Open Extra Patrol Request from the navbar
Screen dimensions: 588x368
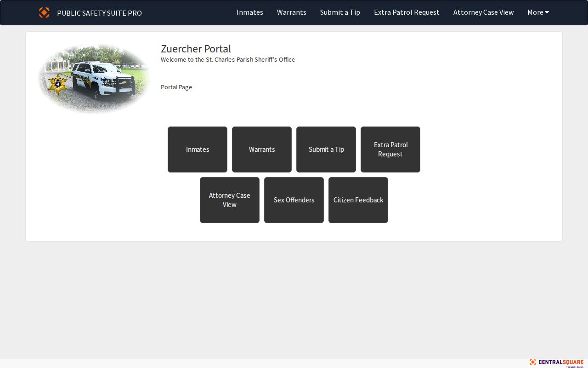[x=407, y=12]
